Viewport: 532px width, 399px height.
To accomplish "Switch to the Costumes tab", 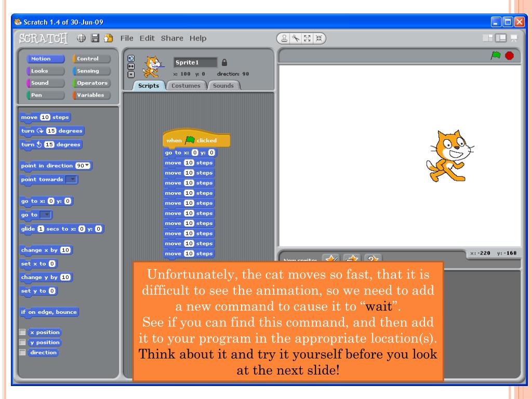I will click(185, 86).
